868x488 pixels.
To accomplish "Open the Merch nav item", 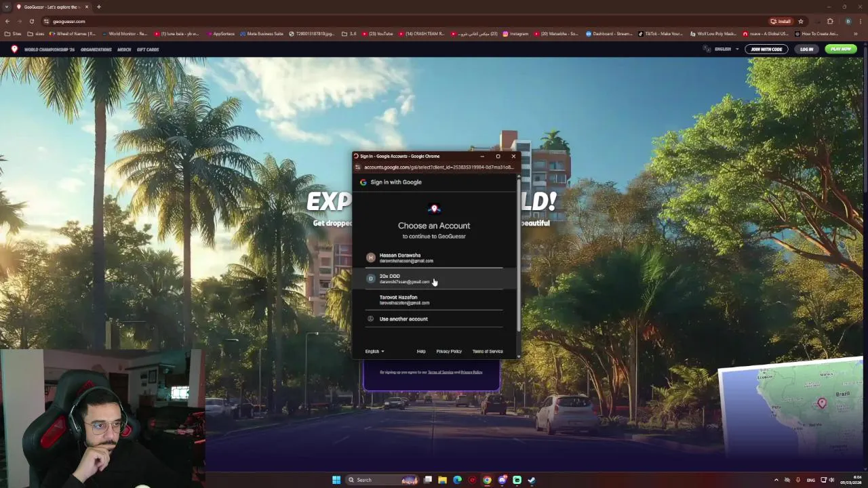I will point(124,49).
